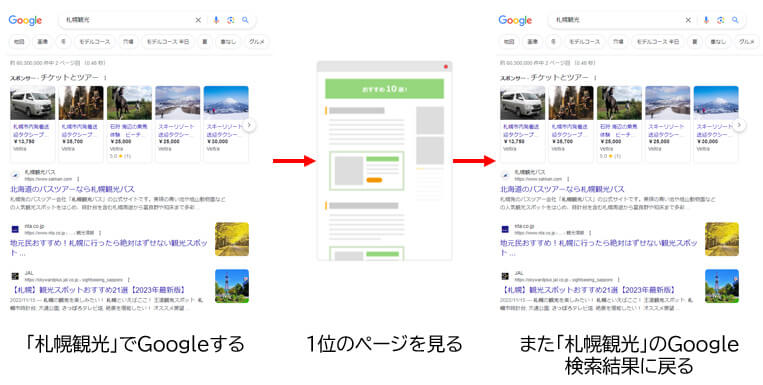Click the blue magnifier search icon, left screenshot

tap(245, 20)
